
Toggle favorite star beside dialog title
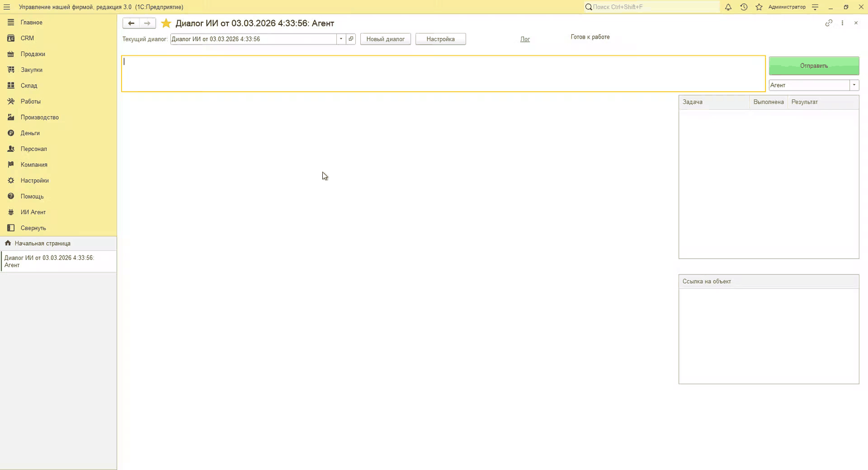[166, 23]
